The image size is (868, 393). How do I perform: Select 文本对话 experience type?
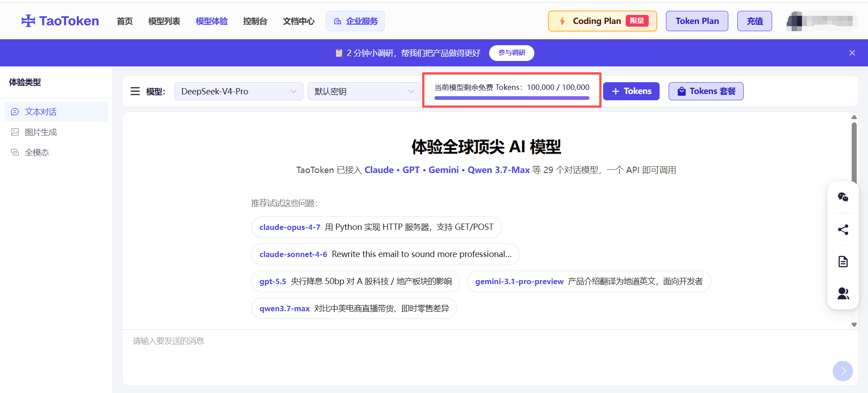56,112
